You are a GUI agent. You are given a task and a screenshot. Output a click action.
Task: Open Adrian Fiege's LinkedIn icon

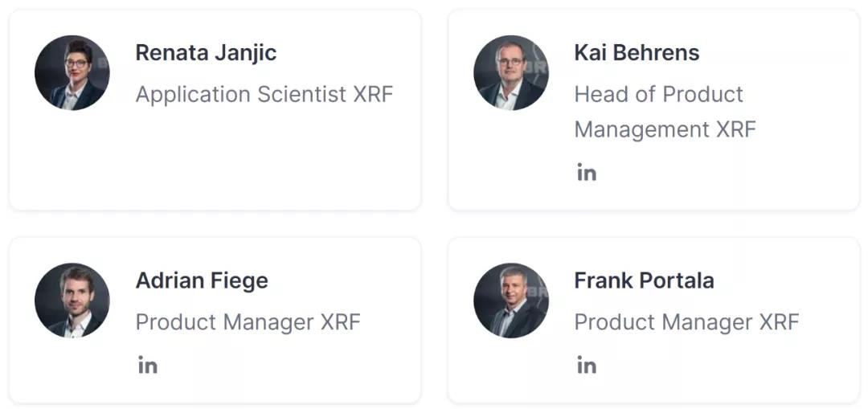click(x=147, y=366)
